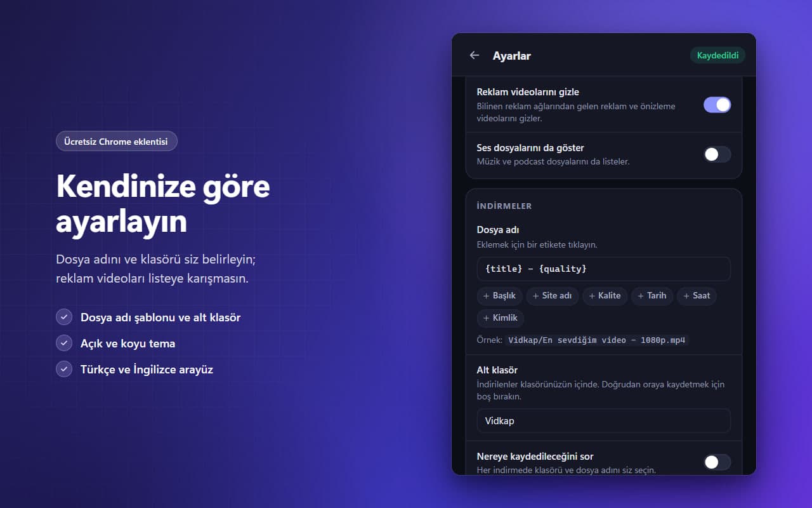Add the Kimlik tag chip

(x=501, y=318)
